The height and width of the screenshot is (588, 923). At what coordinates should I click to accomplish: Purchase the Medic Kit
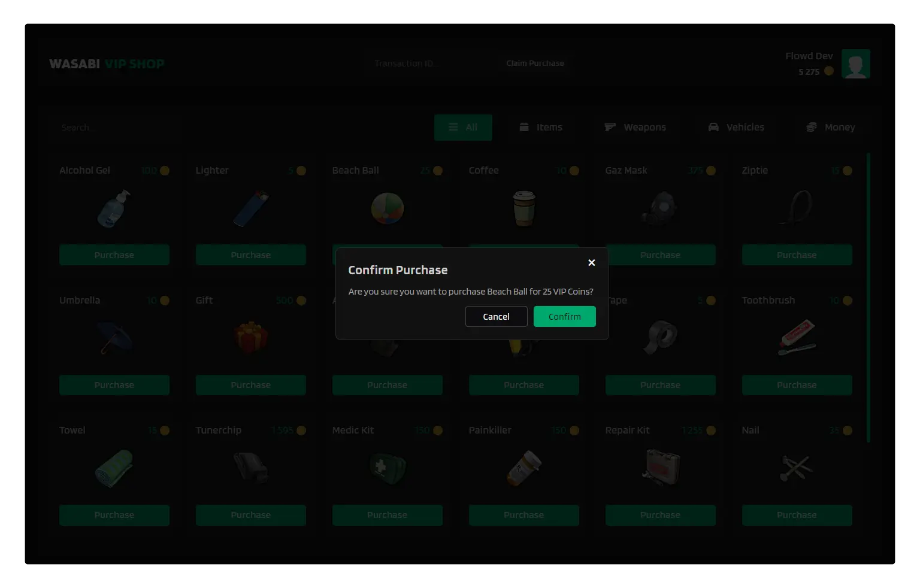[x=387, y=515]
